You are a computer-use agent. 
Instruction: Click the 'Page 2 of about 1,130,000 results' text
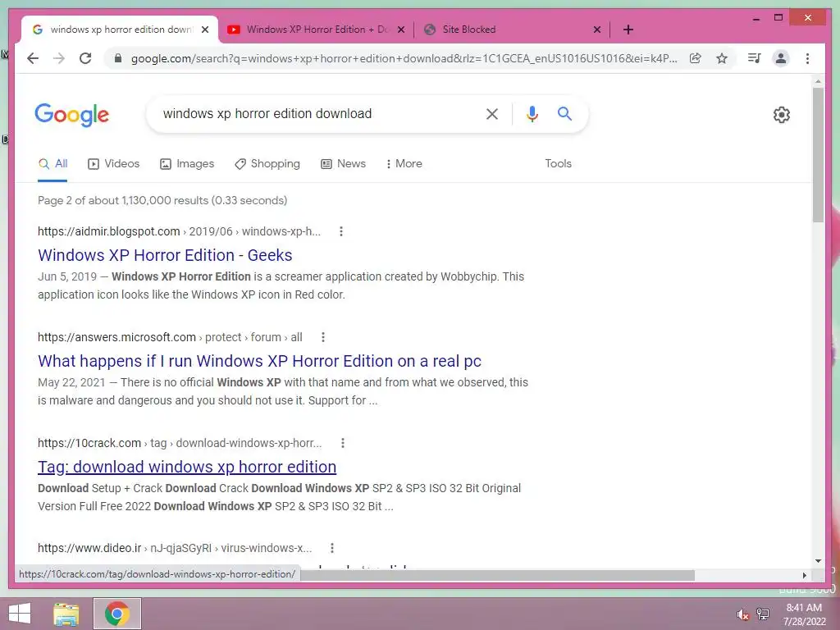(162, 200)
